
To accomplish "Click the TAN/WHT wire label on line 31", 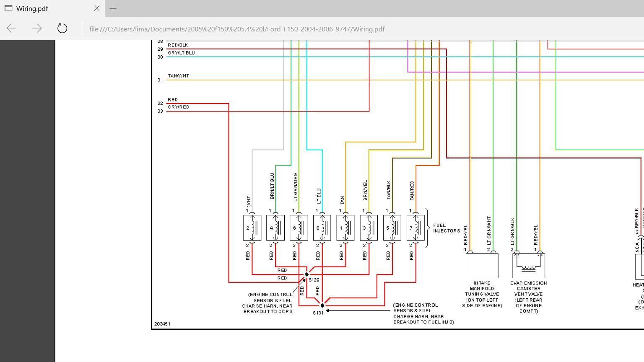I will point(178,75).
